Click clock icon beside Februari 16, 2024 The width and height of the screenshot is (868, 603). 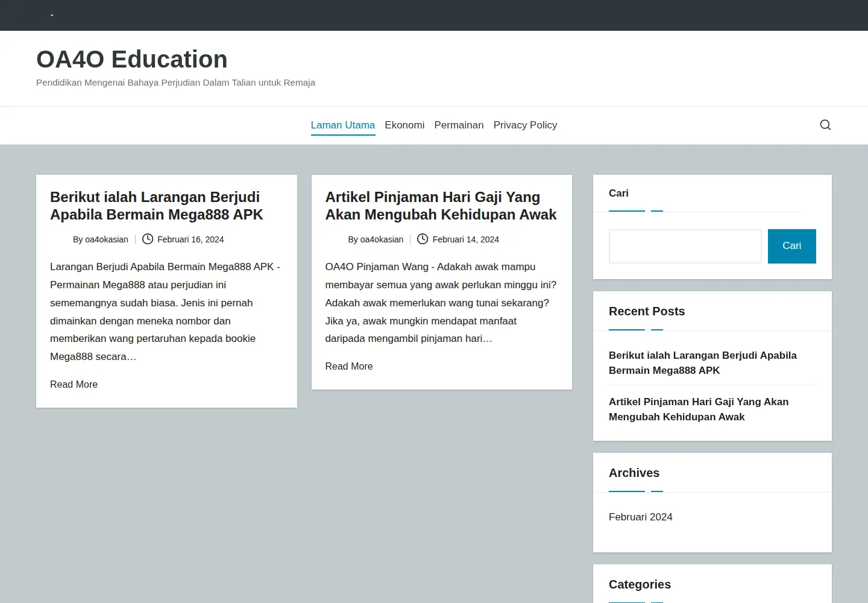click(148, 239)
